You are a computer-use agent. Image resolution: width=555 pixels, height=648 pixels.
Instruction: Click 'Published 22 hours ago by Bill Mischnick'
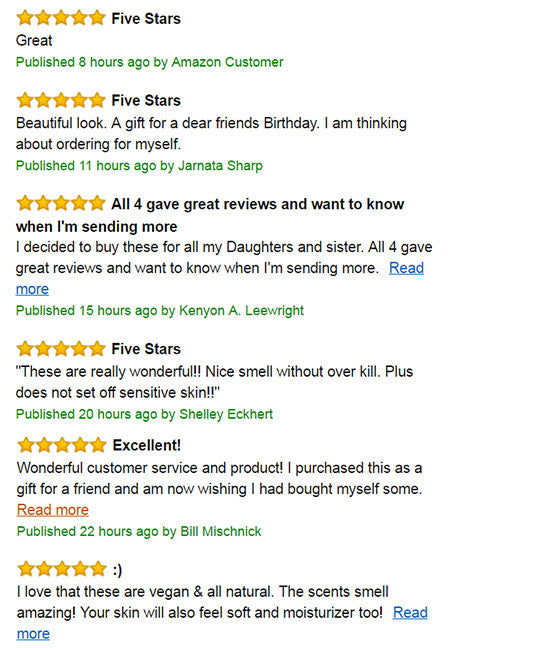pos(139,531)
